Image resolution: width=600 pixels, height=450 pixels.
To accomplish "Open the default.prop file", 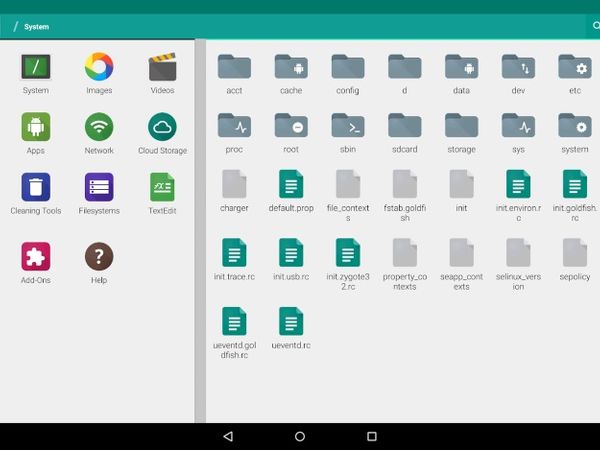I will [291, 185].
